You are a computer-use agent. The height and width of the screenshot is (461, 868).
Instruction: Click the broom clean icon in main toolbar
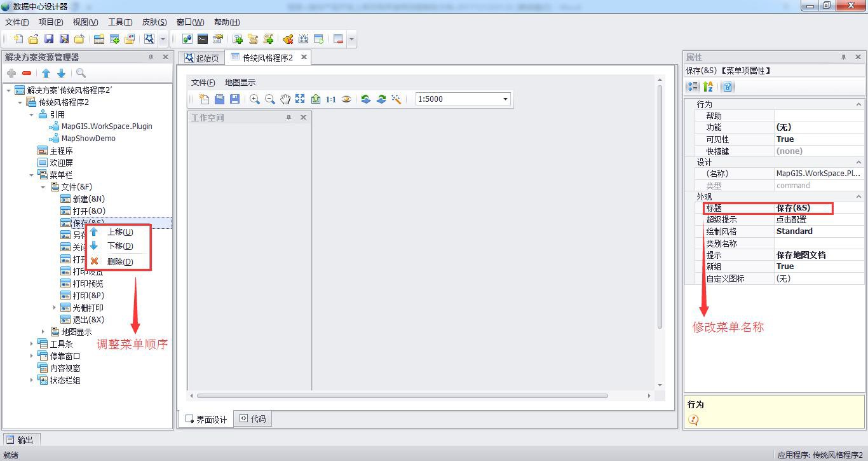(288, 39)
